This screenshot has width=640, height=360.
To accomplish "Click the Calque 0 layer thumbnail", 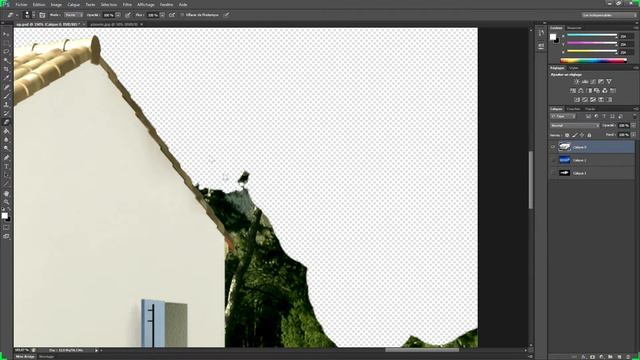I will [x=564, y=147].
